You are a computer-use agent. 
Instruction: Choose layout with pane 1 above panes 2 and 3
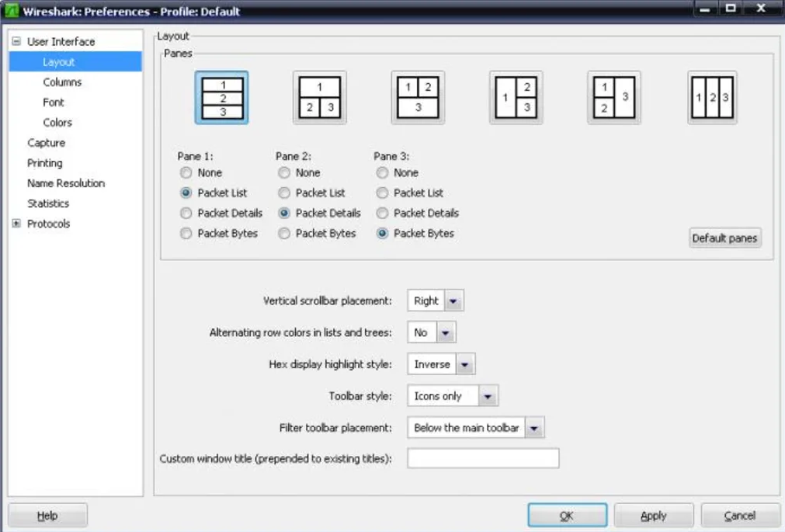click(320, 98)
